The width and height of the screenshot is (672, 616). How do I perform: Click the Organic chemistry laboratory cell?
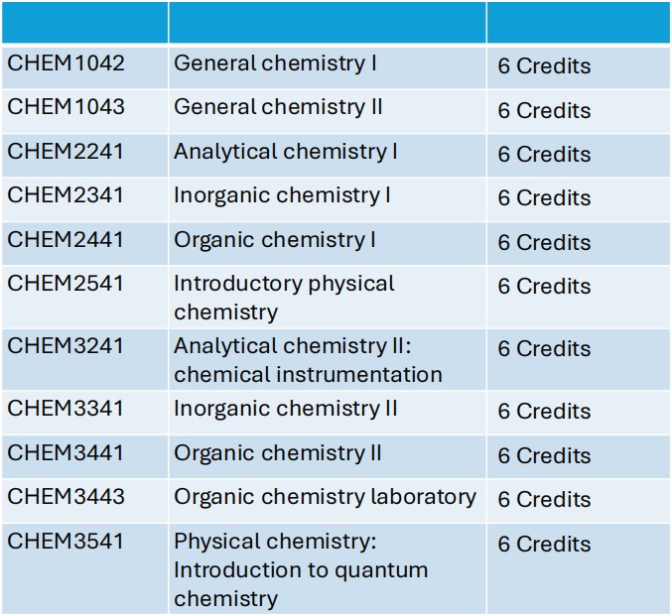pyautogui.click(x=325, y=497)
